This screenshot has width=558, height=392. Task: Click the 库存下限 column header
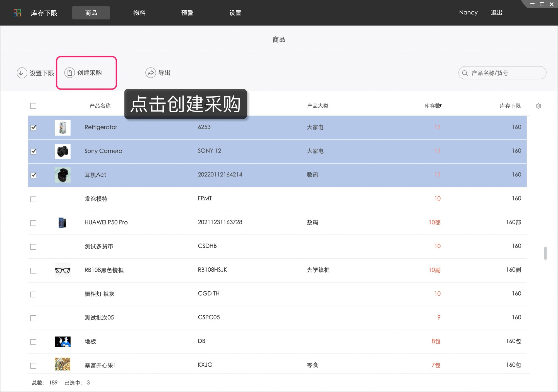510,106
